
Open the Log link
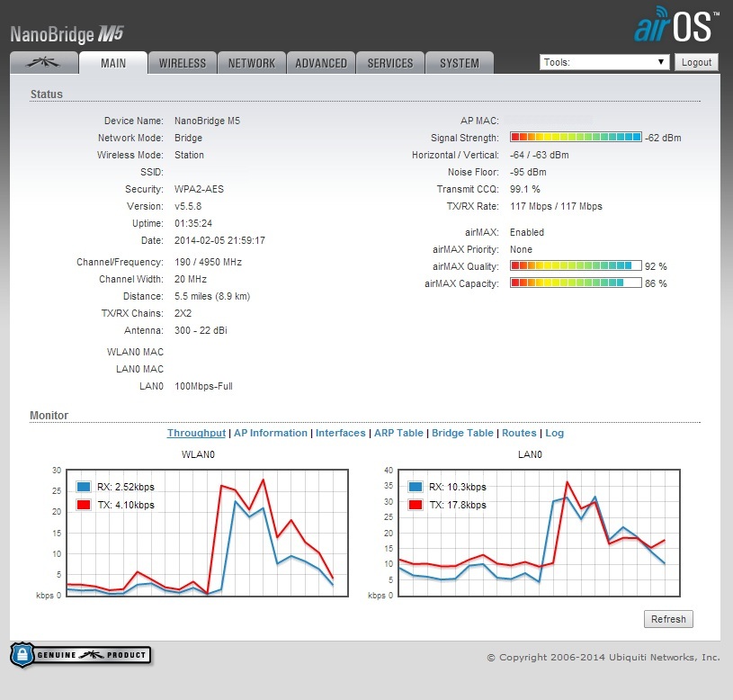[554, 433]
